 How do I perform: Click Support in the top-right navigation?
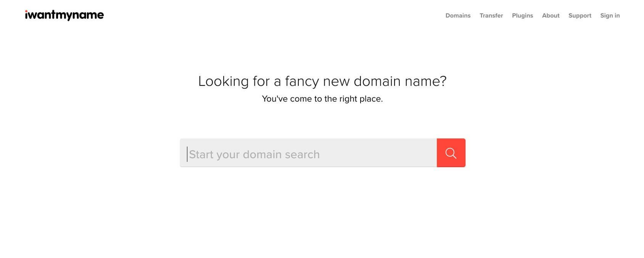pos(580,16)
